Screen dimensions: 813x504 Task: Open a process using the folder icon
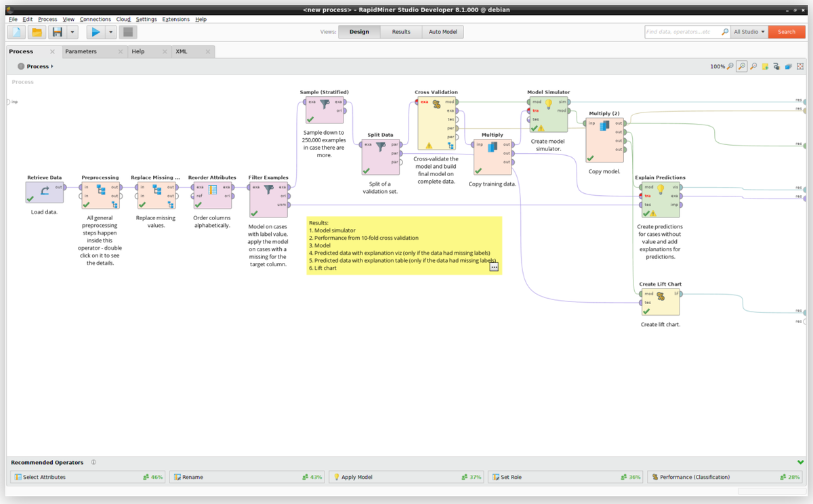coord(37,32)
